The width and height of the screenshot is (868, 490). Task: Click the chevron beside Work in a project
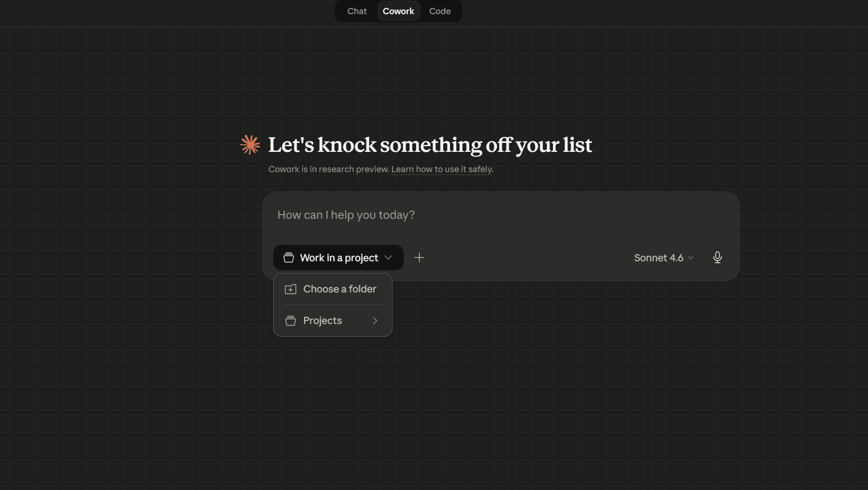(388, 257)
